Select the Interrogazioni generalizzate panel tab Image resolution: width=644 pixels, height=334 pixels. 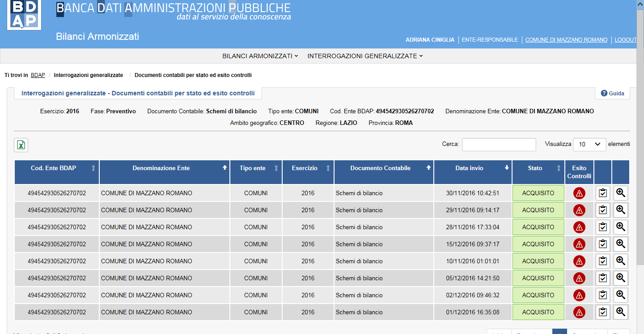coord(138,93)
